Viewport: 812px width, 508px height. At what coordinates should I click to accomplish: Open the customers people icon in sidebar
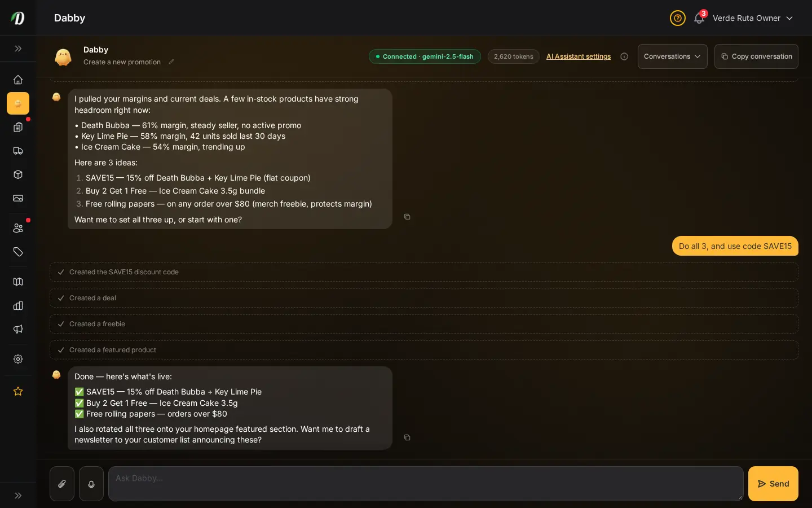pos(18,228)
